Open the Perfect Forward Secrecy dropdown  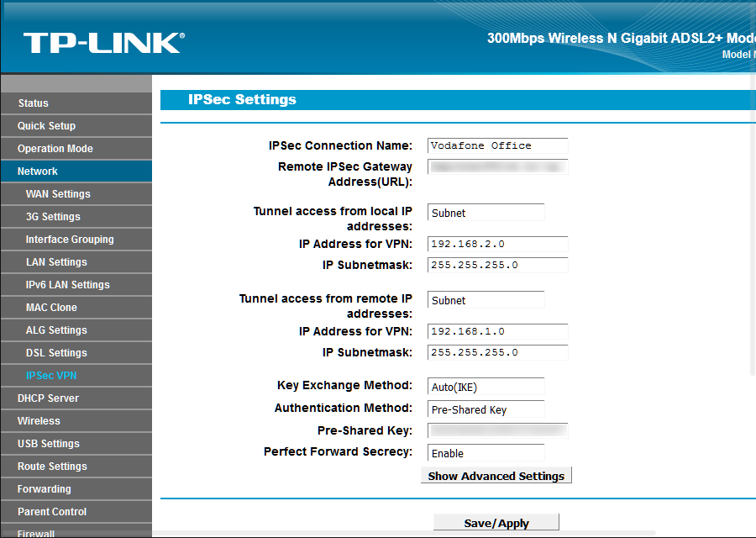[x=486, y=453]
